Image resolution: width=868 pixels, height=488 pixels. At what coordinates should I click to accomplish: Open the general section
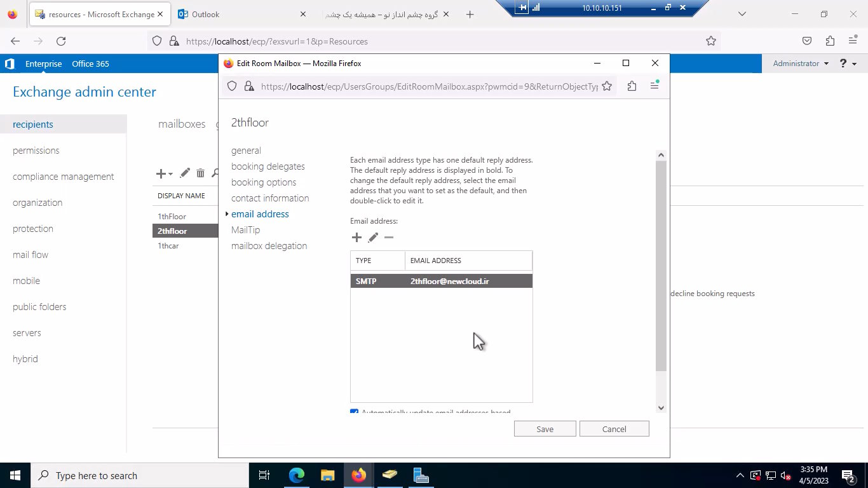click(x=246, y=151)
